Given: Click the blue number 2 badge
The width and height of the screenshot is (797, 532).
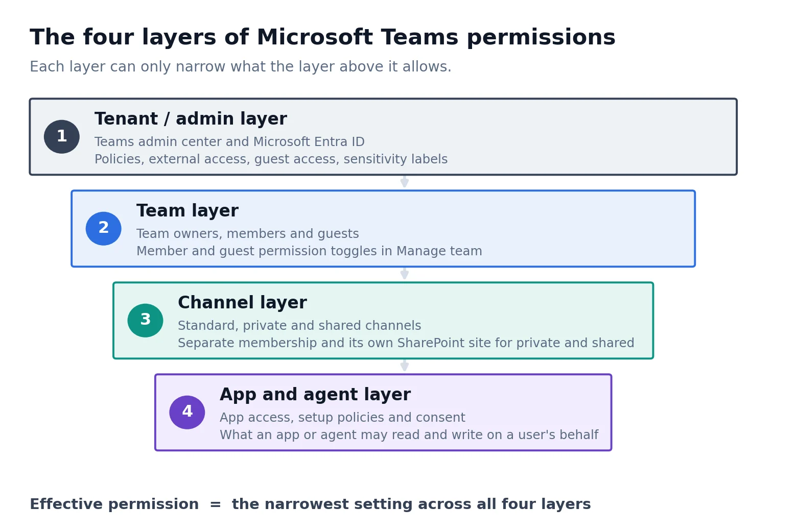Looking at the screenshot, I should [x=104, y=229].
